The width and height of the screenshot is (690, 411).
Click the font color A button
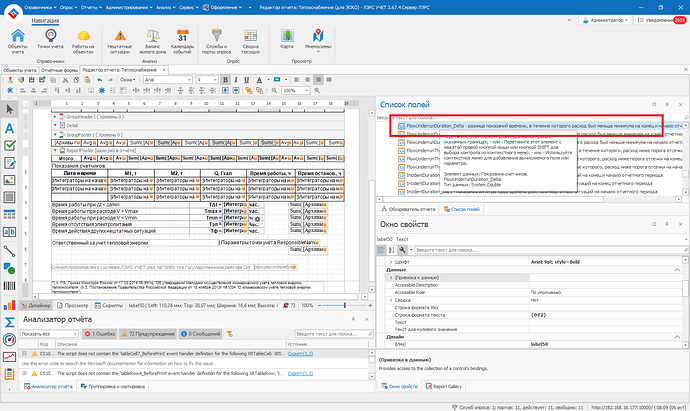tap(259, 80)
